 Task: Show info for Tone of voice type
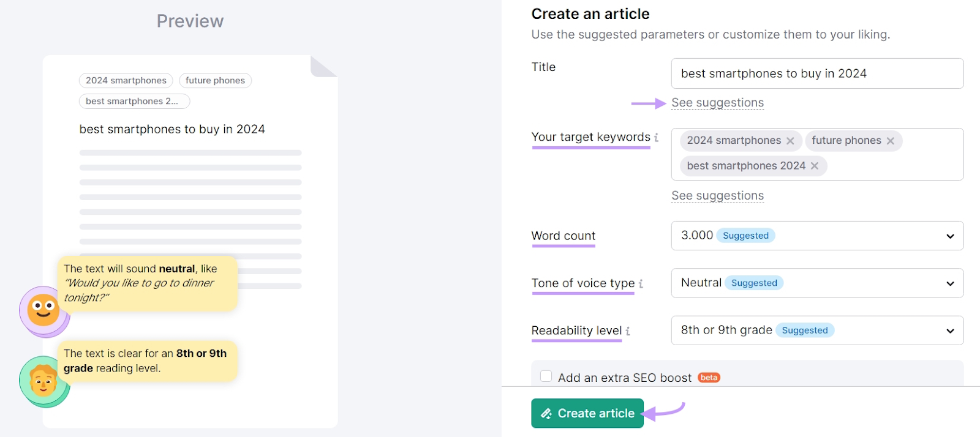pos(641,283)
